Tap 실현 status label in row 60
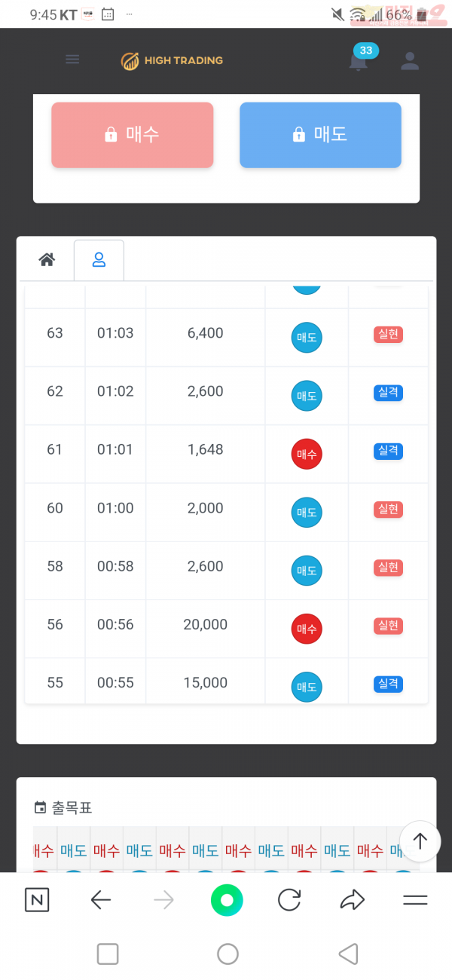Image resolution: width=452 pixels, height=980 pixels. [x=388, y=510]
